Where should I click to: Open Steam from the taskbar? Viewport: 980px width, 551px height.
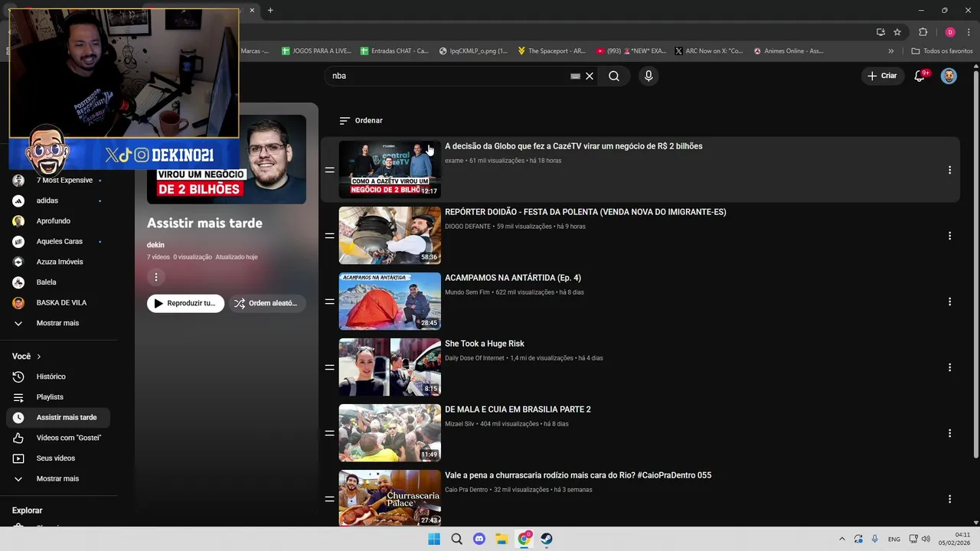click(547, 539)
